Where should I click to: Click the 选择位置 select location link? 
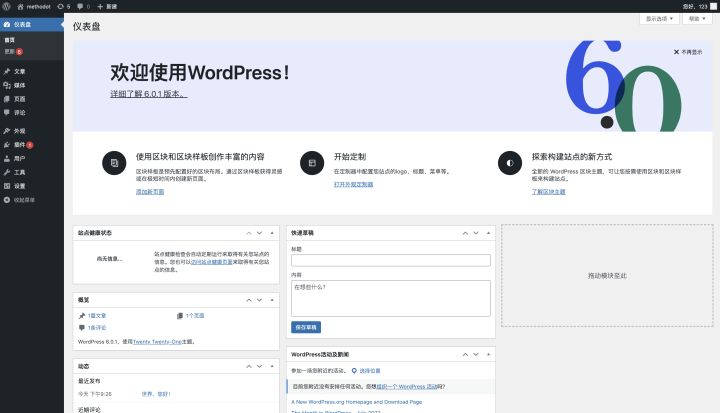click(x=370, y=371)
